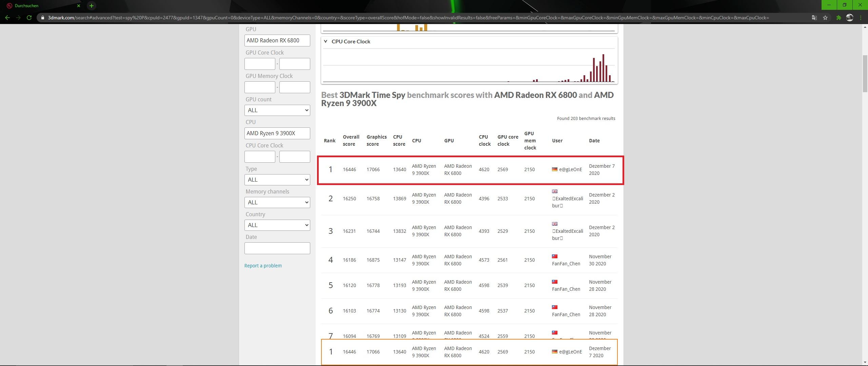Click the CPU Core Clock maximum field
The width and height of the screenshot is (868, 366).
[x=295, y=157]
